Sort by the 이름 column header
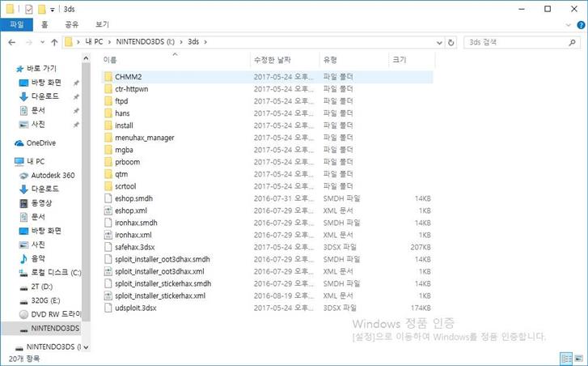588x366 pixels. pyautogui.click(x=176, y=60)
